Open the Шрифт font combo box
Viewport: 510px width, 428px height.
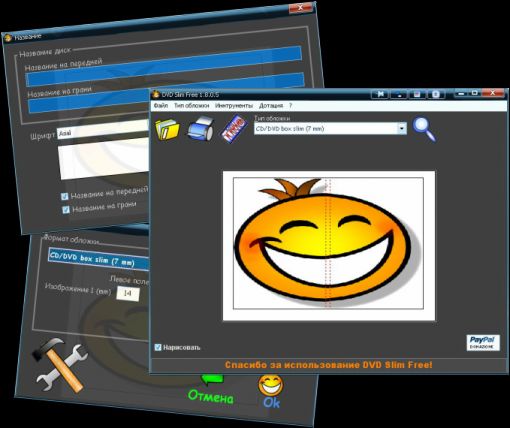pos(103,129)
